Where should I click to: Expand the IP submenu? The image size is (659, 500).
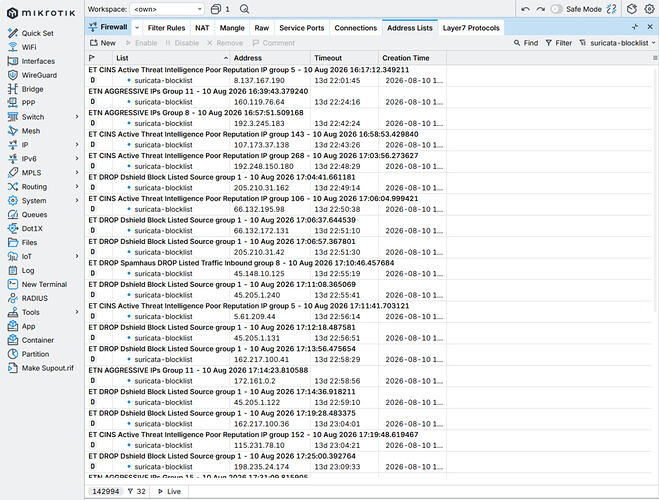tap(77, 145)
